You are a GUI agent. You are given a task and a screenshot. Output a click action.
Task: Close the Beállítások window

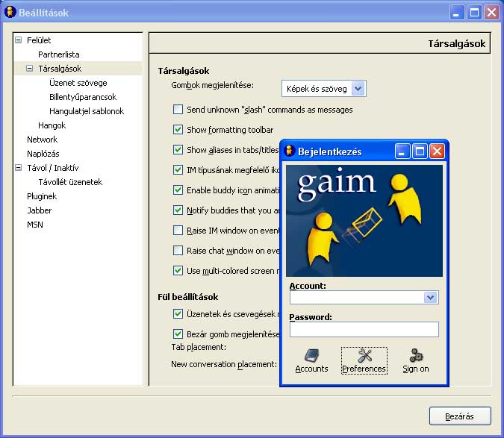click(491, 13)
